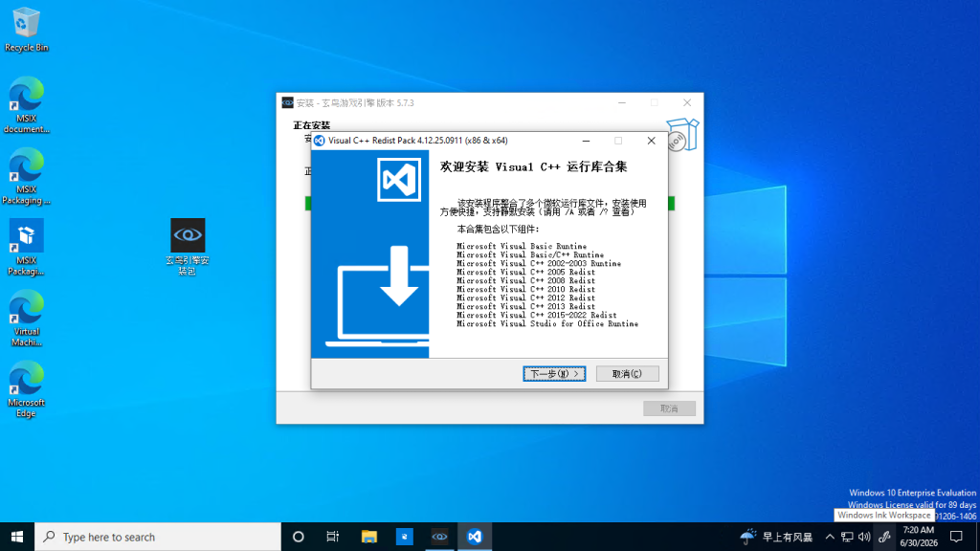Show hidden system tray icons

coord(830,537)
